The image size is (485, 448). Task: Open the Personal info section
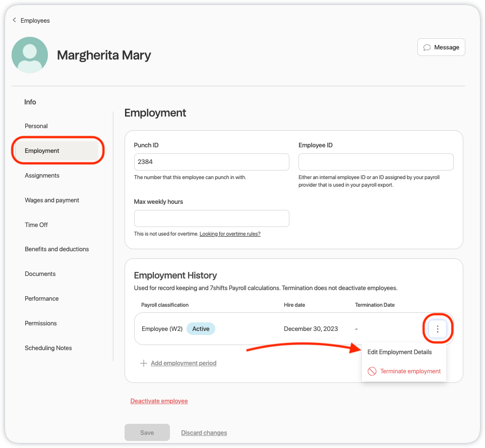tap(36, 126)
